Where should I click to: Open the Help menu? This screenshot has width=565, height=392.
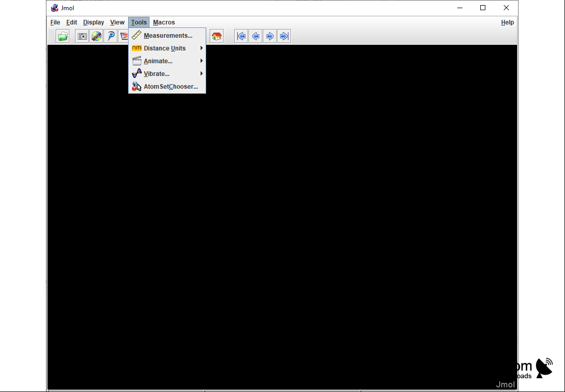pos(507,22)
